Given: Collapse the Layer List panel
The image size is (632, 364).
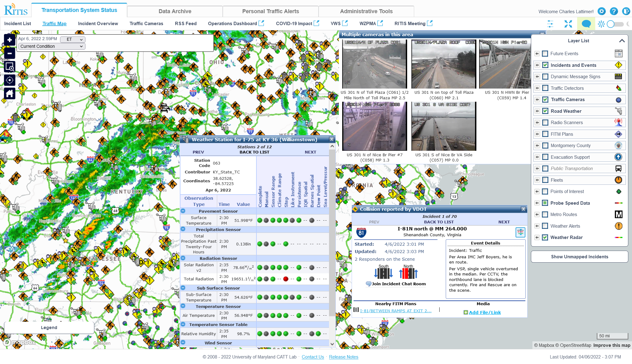Looking at the screenshot, I should [622, 40].
